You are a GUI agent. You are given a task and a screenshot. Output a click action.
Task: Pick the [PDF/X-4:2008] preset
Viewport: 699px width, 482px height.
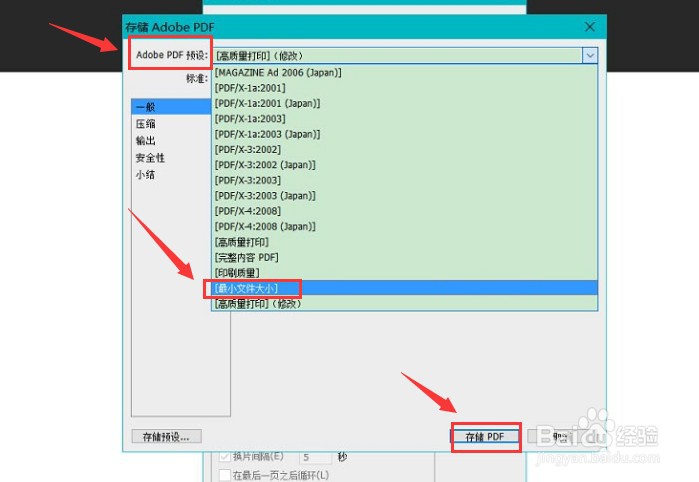click(x=404, y=211)
